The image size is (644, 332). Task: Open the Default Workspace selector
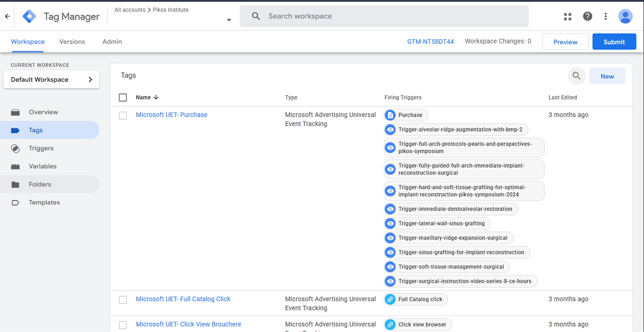51,79
